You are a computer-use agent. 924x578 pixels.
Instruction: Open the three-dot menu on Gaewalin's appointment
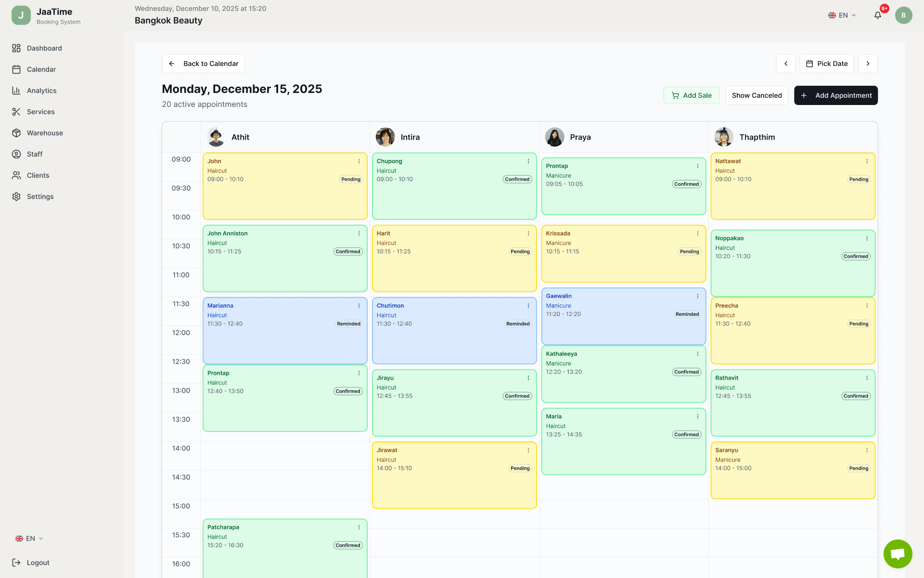pyautogui.click(x=698, y=296)
